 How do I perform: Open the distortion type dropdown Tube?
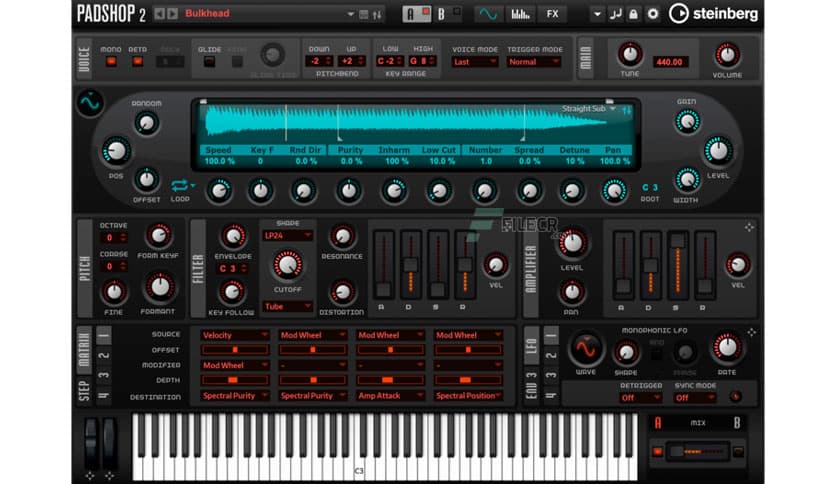287,306
